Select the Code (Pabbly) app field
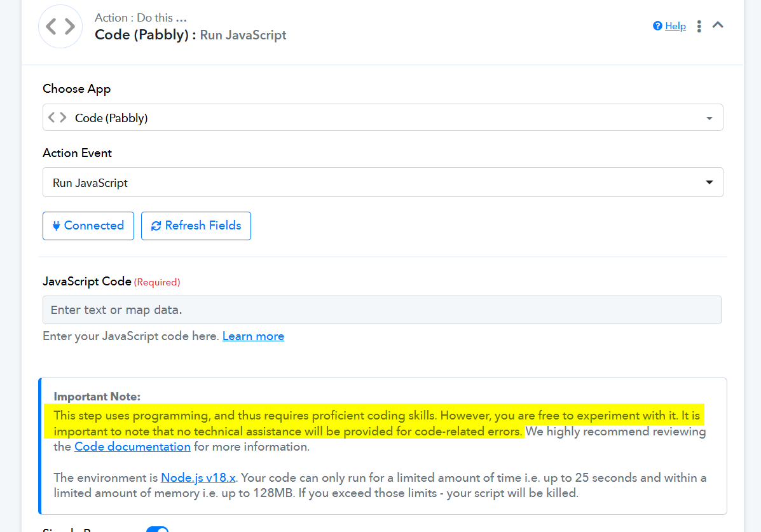 click(383, 118)
